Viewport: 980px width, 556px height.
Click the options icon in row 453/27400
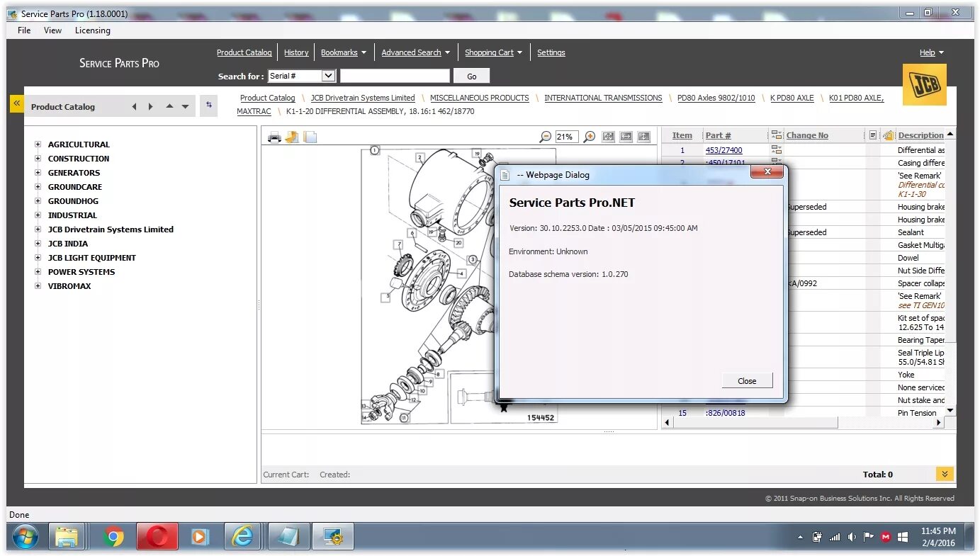point(777,150)
